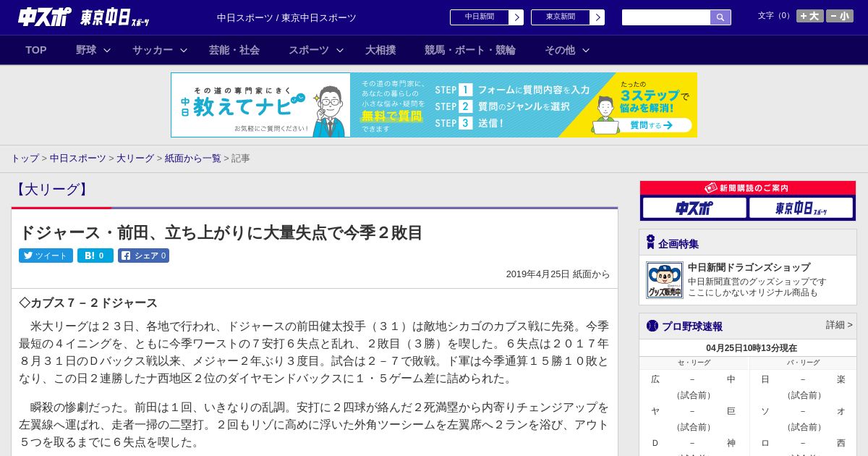Screen dimensions: 868x456
Task: Share the article via the ツイート button
Action: point(46,256)
